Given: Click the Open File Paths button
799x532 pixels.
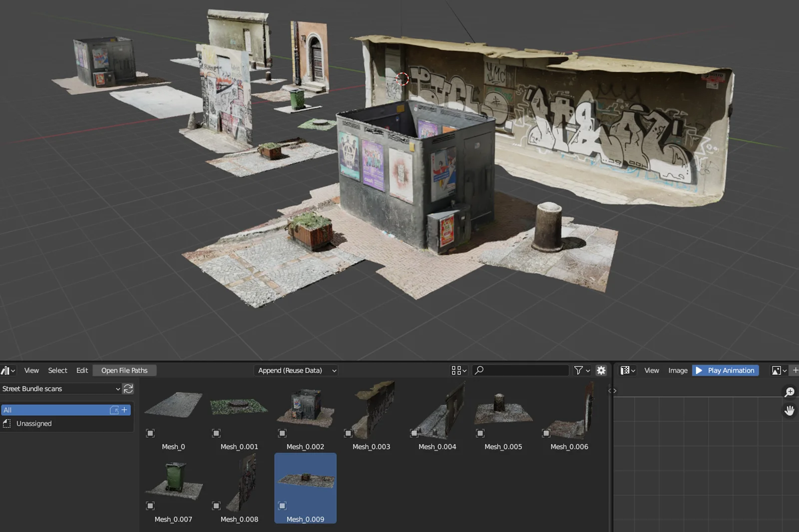Looking at the screenshot, I should [124, 370].
